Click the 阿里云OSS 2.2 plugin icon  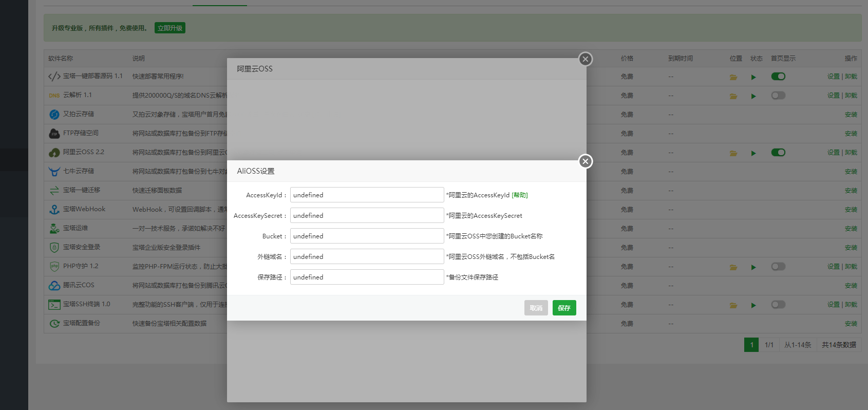(54, 153)
